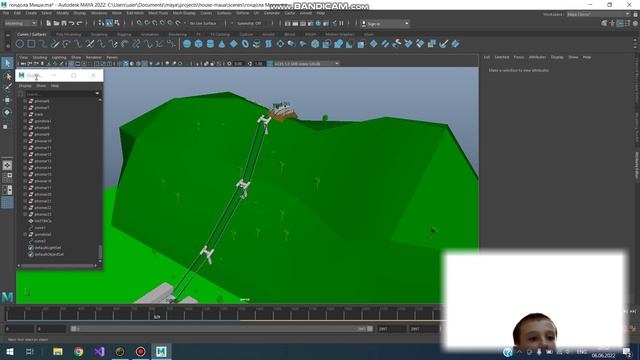Expand the track node in Outliner
Viewport: 640px width, 360px height.
click(x=25, y=114)
